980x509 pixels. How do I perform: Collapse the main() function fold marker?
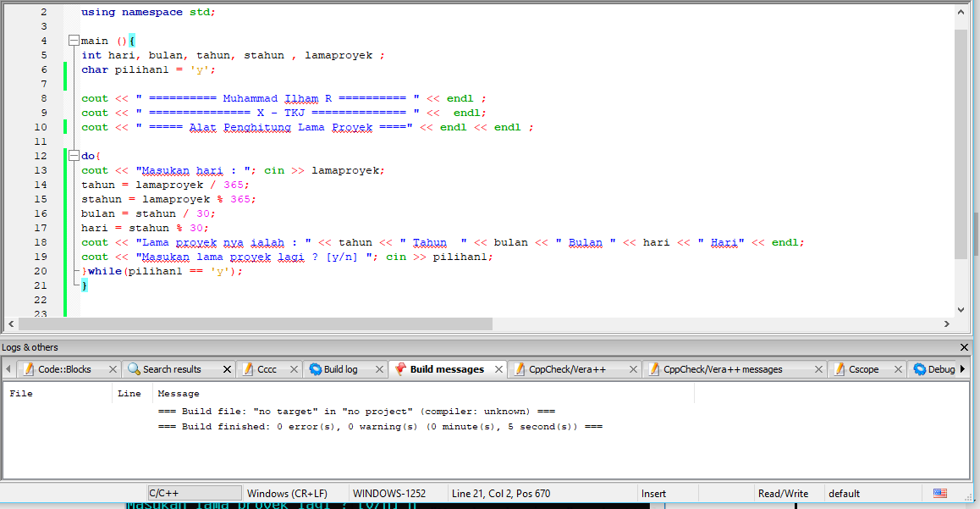point(74,40)
